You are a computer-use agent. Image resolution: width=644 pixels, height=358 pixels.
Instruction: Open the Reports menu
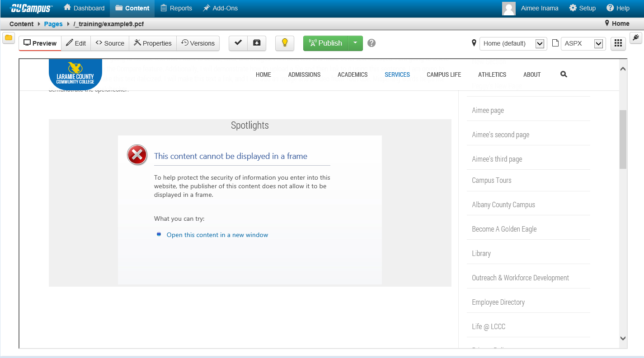click(x=176, y=8)
